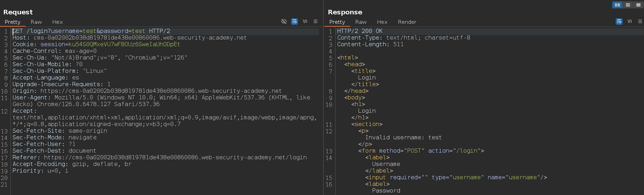Switch Request view to Hex tab
The width and height of the screenshot is (644, 195).
click(x=57, y=22)
